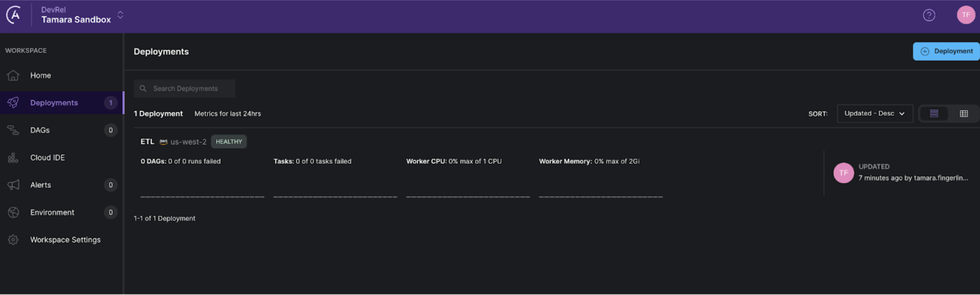
Task: Click the blue Deployment create button
Action: click(x=946, y=52)
